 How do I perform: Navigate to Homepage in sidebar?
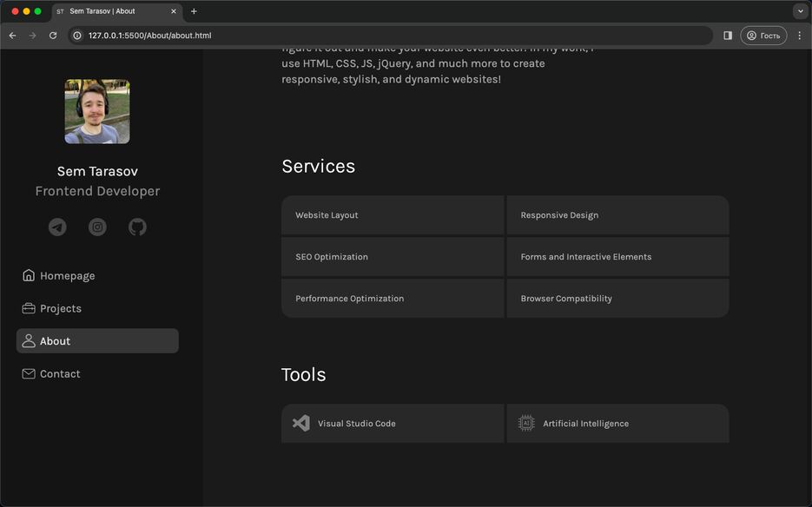97,275
